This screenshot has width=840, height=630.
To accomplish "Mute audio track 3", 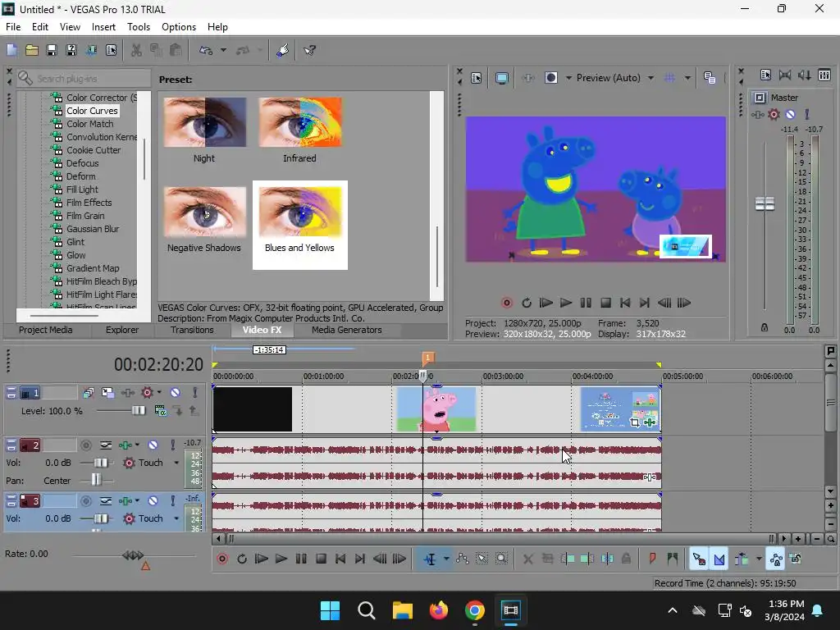I will click(x=153, y=501).
